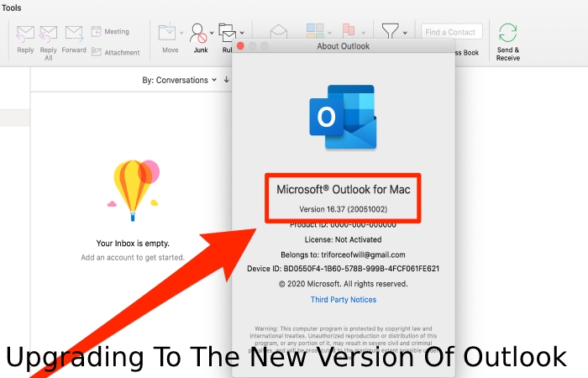Click the Reply icon in the toolbar
Screen dimensions: 588x378
pyautogui.click(x=25, y=34)
